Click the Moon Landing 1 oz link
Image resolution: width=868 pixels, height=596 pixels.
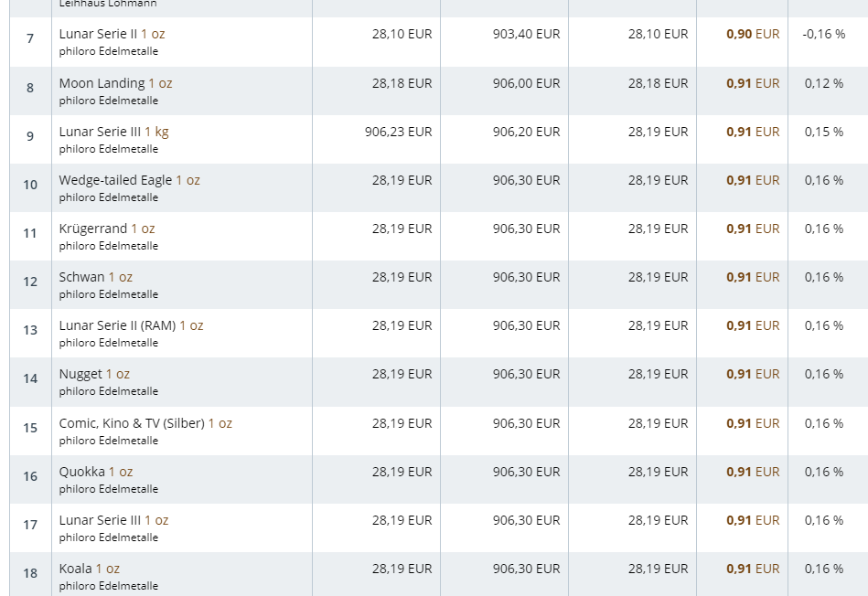pos(115,83)
